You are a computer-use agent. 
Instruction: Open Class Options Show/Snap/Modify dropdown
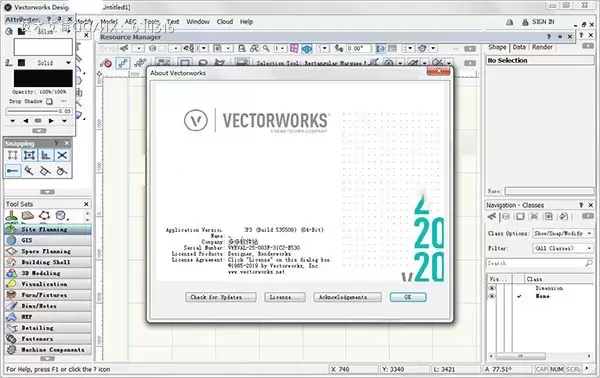562,233
